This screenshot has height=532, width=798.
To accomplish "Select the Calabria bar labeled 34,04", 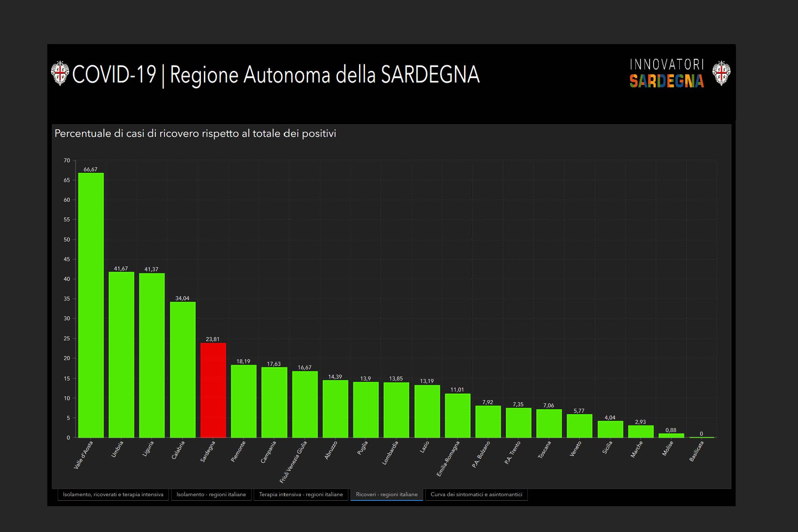I will pos(183,370).
